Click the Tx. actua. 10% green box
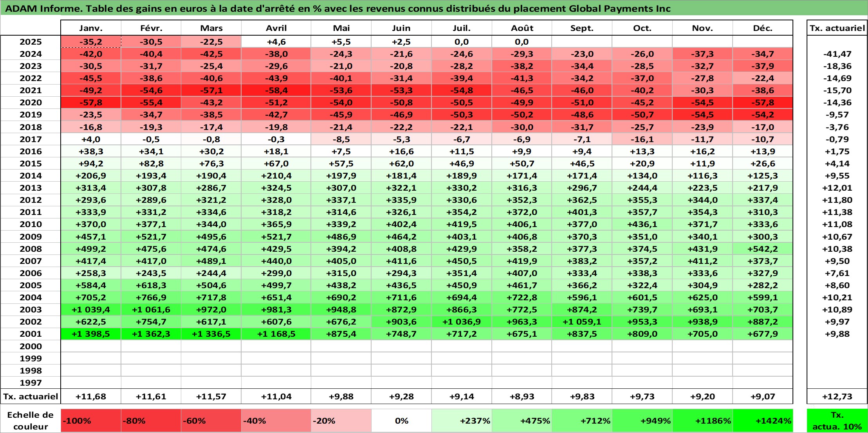Image resolution: width=868 pixels, height=433 pixels. click(837, 421)
